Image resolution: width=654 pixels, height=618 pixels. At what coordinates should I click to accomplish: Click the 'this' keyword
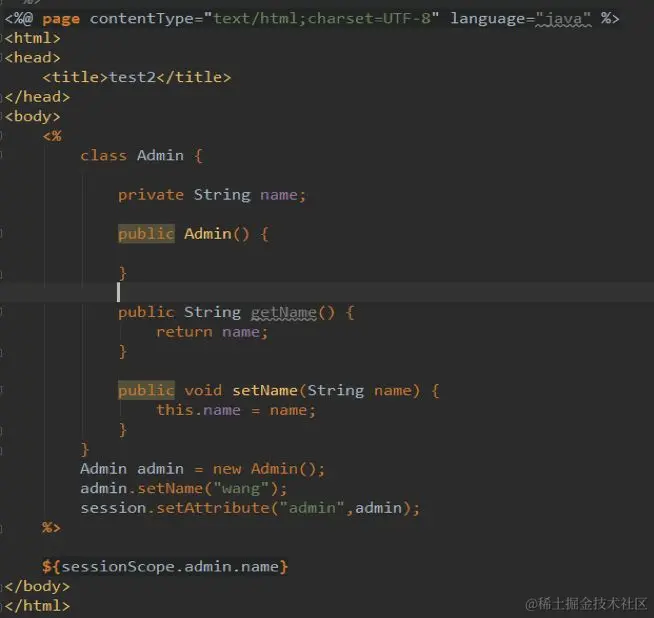(x=175, y=410)
